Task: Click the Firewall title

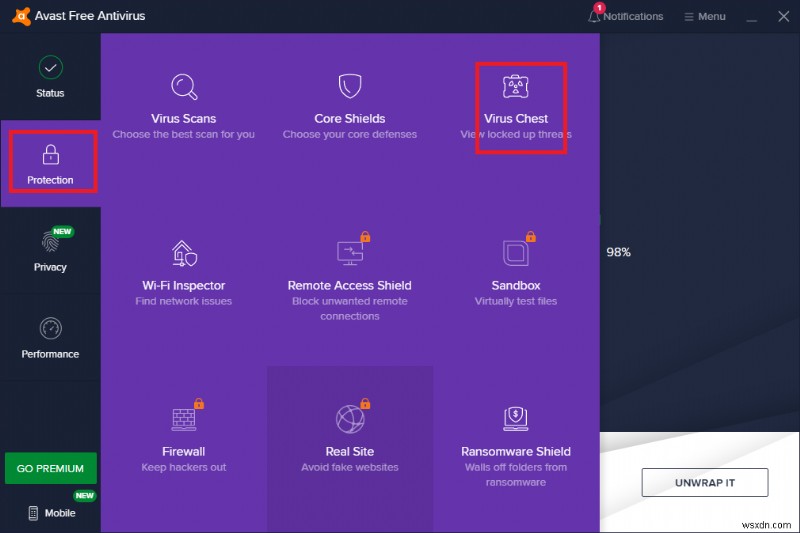Action: pyautogui.click(x=184, y=451)
